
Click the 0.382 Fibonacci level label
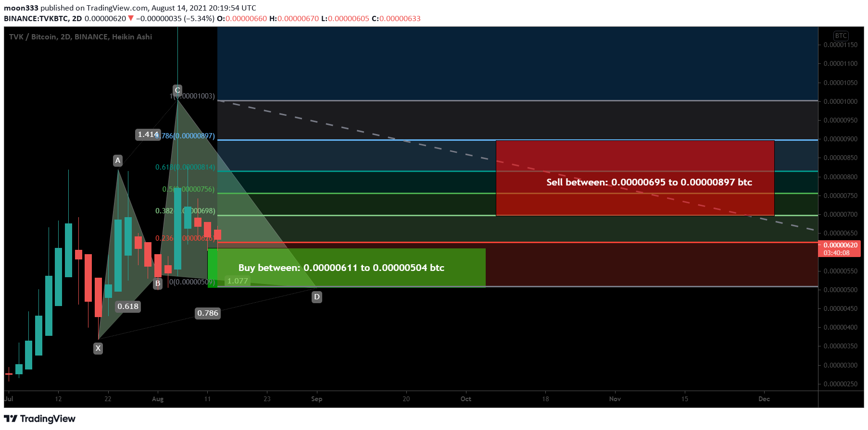click(185, 211)
